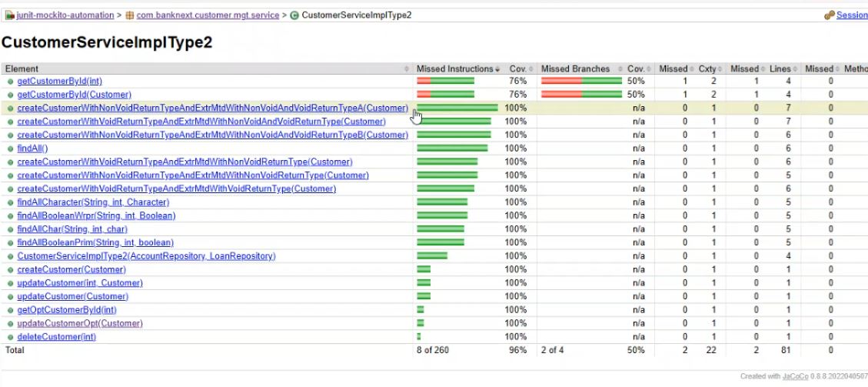This screenshot has width=868, height=387.
Task: Click the package icon before com.banknext breadcrumb
Action: [x=130, y=15]
